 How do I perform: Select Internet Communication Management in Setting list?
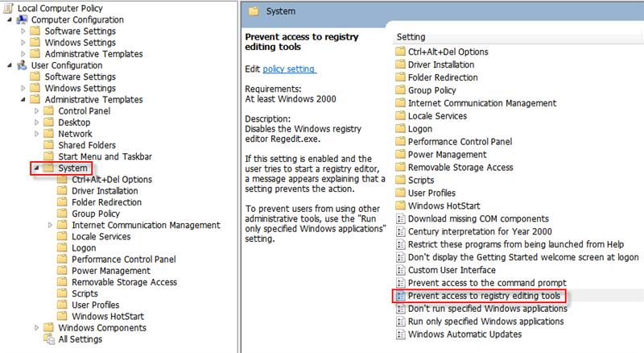482,103
